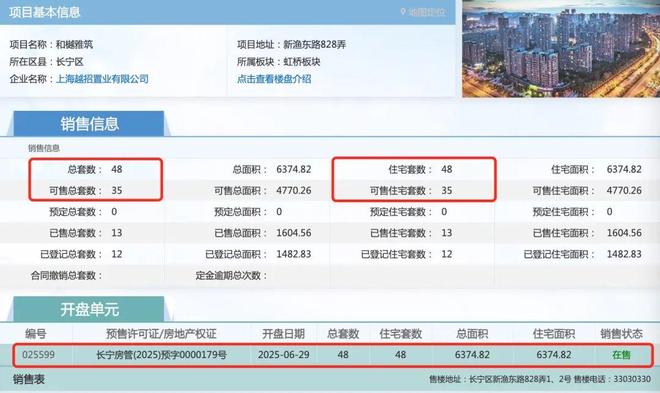Click the 预定总套数 value 0
The image size is (660, 393).
click(114, 212)
